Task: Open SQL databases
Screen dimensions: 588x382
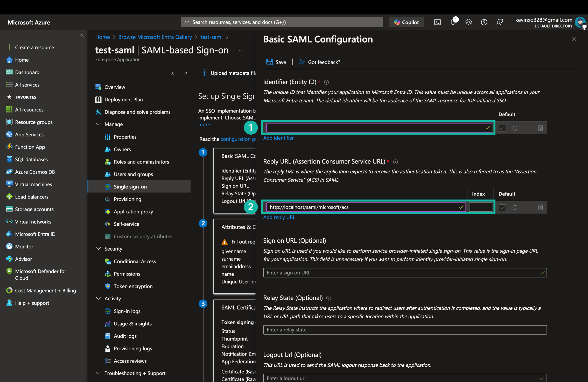Action: pos(31,159)
